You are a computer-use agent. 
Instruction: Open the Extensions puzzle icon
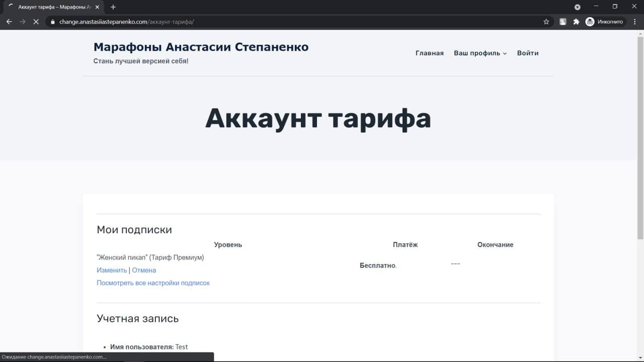click(576, 22)
